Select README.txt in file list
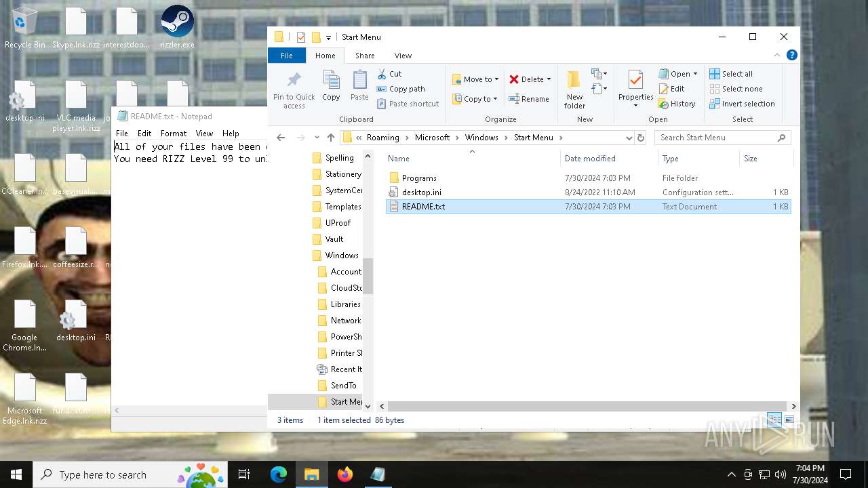The height and width of the screenshot is (488, 868). point(588,207)
